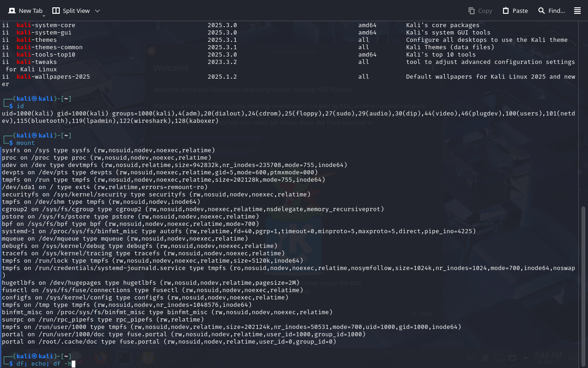Click the kali-system-gui package name
588x368 pixels.
pos(44,33)
